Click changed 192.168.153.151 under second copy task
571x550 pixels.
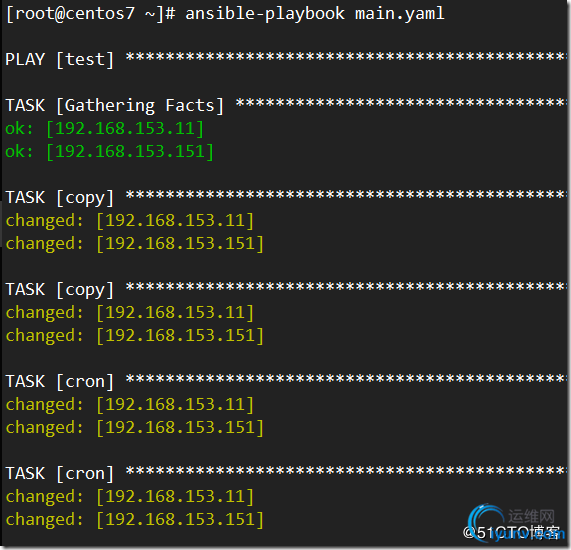(135, 335)
